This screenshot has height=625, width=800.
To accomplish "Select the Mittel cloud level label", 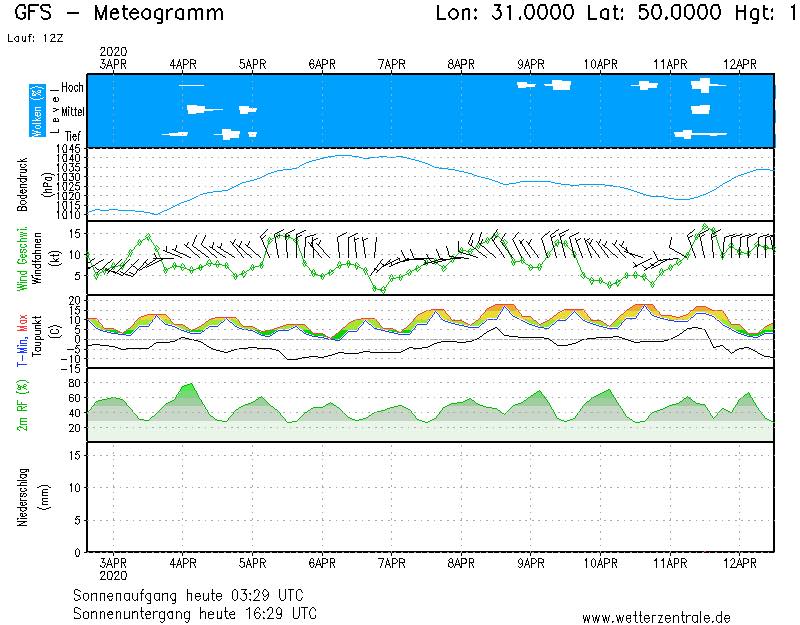I will pyautogui.click(x=69, y=111).
